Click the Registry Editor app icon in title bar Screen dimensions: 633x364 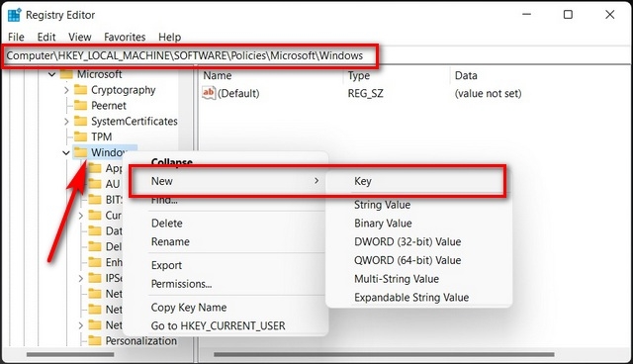pos(14,15)
